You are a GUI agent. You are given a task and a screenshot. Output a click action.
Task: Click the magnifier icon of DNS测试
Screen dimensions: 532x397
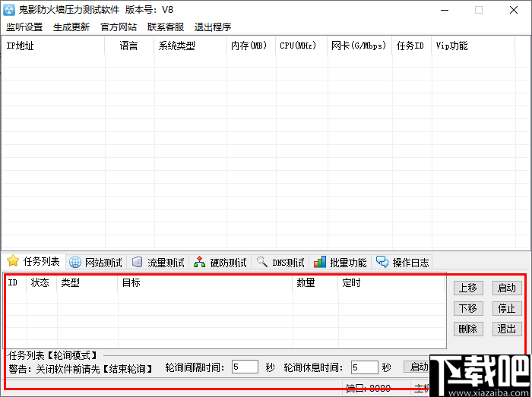261,262
